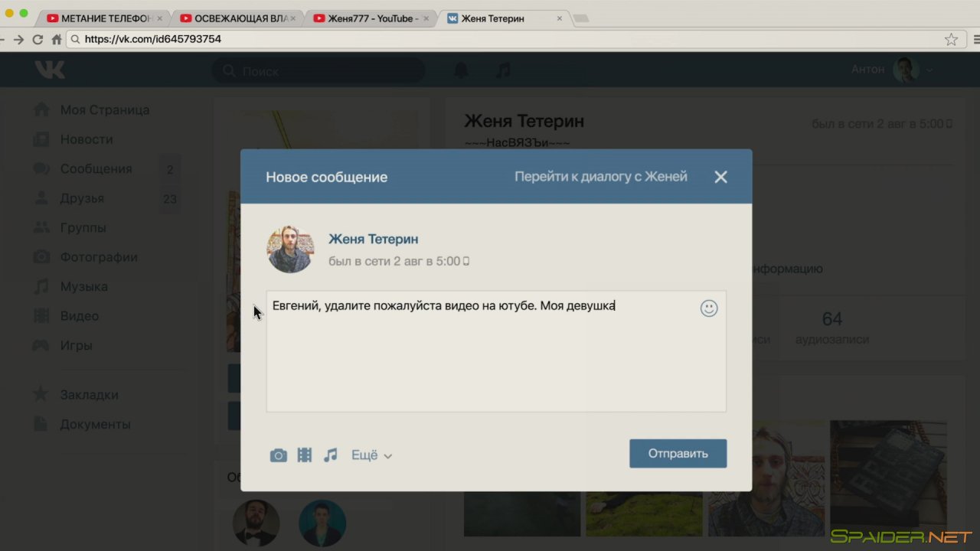Image resolution: width=980 pixels, height=551 pixels.
Task: Attach an audio track using the note icon
Action: tap(330, 455)
